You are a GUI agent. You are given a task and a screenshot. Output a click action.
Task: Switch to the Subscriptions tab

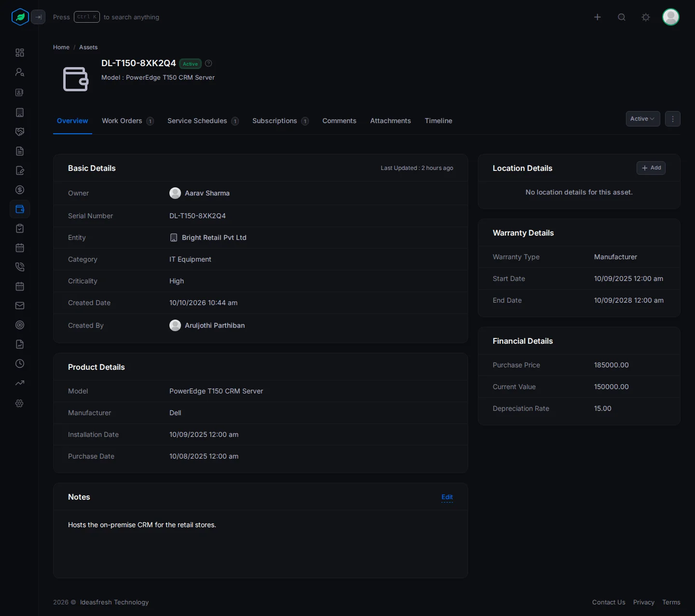(280, 121)
